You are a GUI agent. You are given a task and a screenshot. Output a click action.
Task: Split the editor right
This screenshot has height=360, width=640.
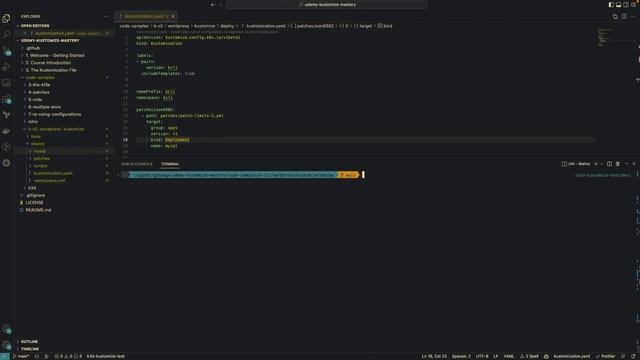624,16
